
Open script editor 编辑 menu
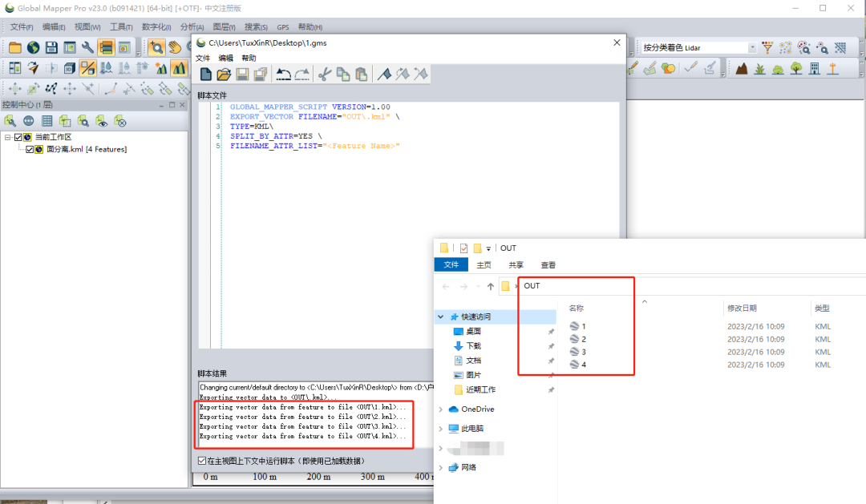click(226, 58)
